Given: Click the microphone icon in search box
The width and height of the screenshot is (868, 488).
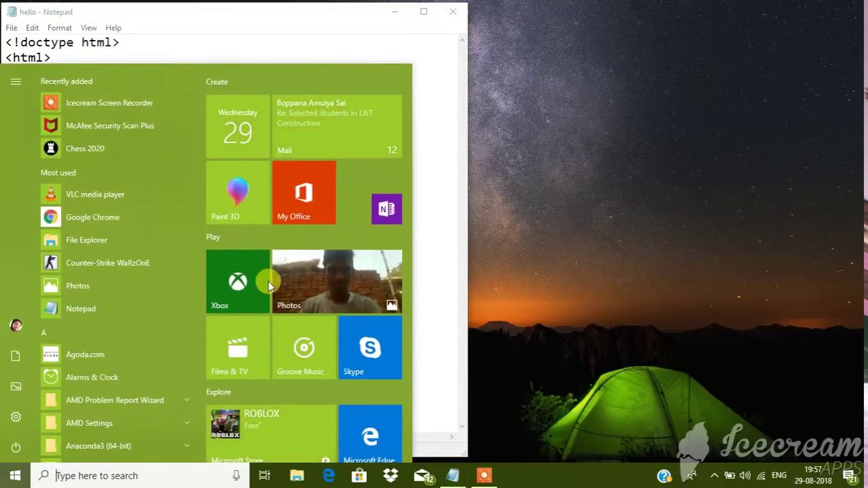Looking at the screenshot, I should (236, 476).
